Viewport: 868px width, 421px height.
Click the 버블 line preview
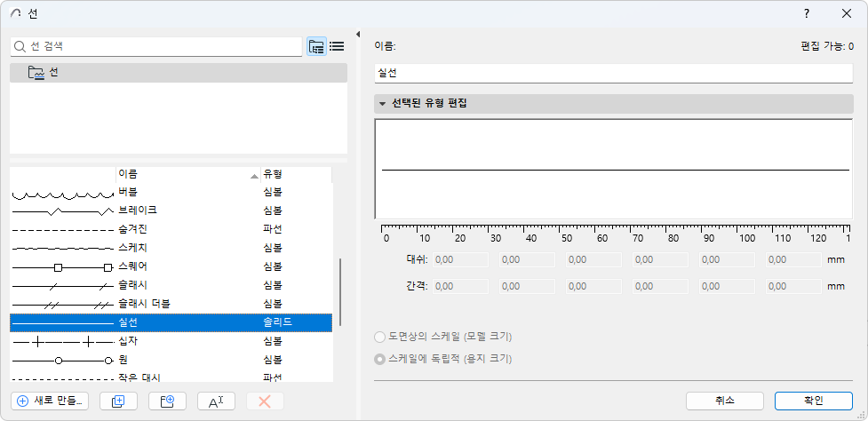(x=62, y=195)
